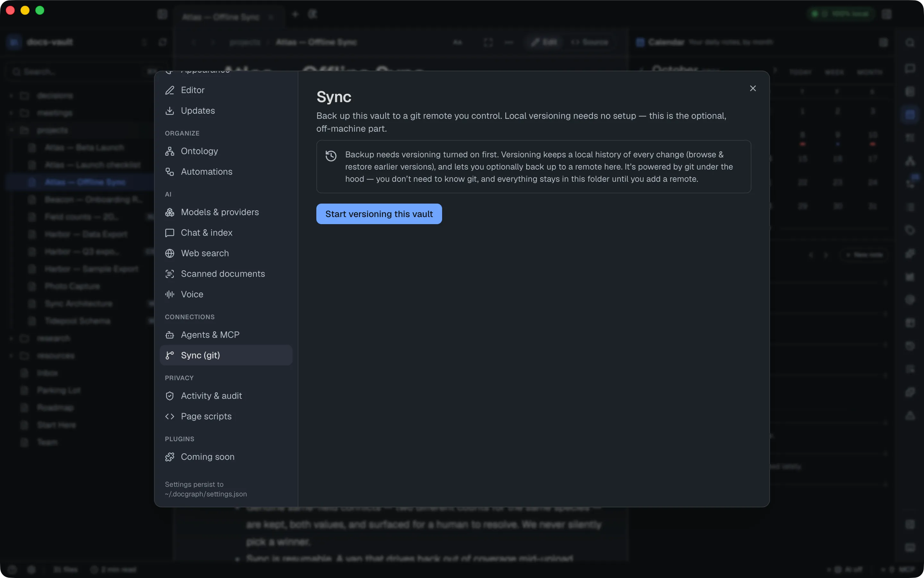Viewport: 924px width, 578px height.
Task: Click the versioning history clock icon
Action: coord(331,156)
